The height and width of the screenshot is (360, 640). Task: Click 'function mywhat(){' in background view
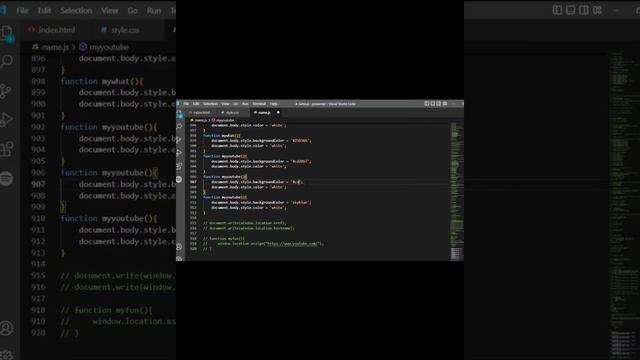pyautogui.click(x=102, y=82)
